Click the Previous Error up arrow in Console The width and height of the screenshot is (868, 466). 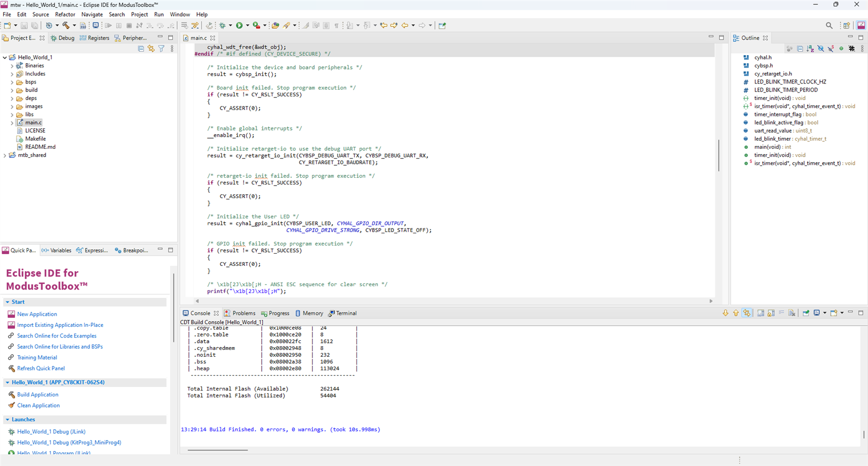pyautogui.click(x=736, y=313)
